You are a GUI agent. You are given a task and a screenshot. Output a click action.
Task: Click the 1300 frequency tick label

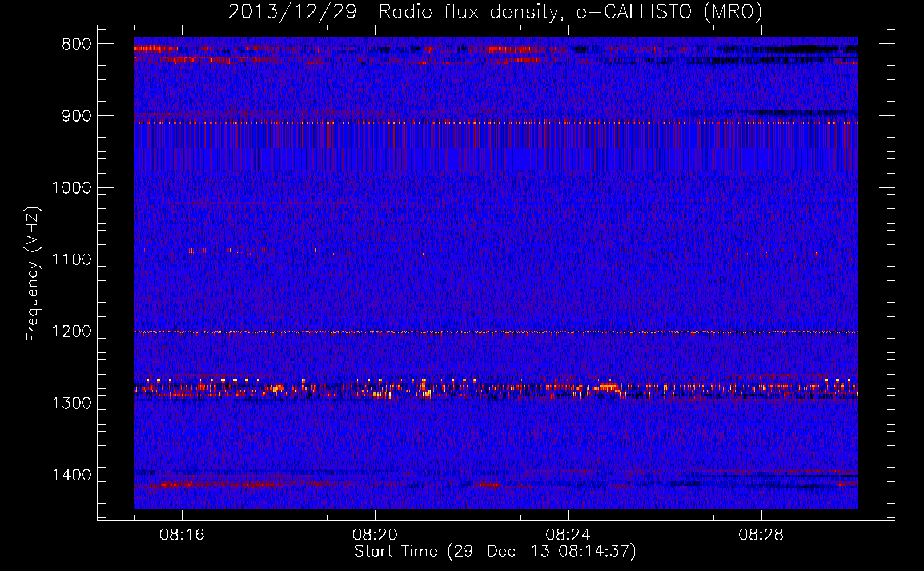coord(71,403)
